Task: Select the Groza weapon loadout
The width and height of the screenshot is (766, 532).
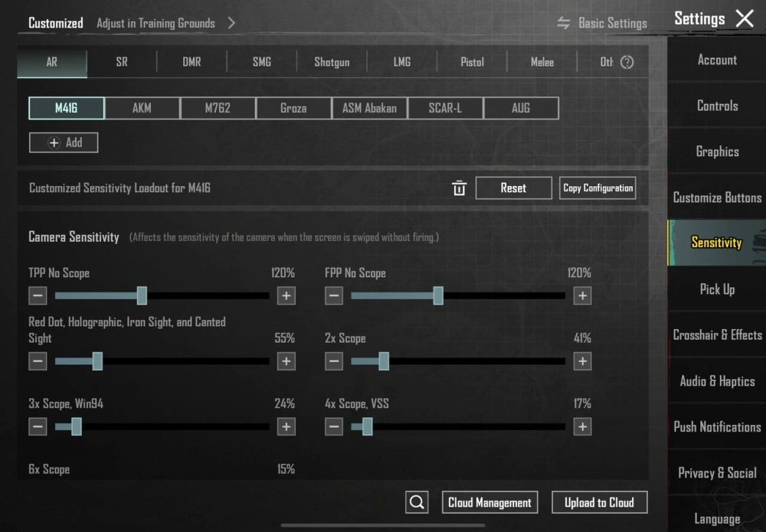Action: [293, 108]
